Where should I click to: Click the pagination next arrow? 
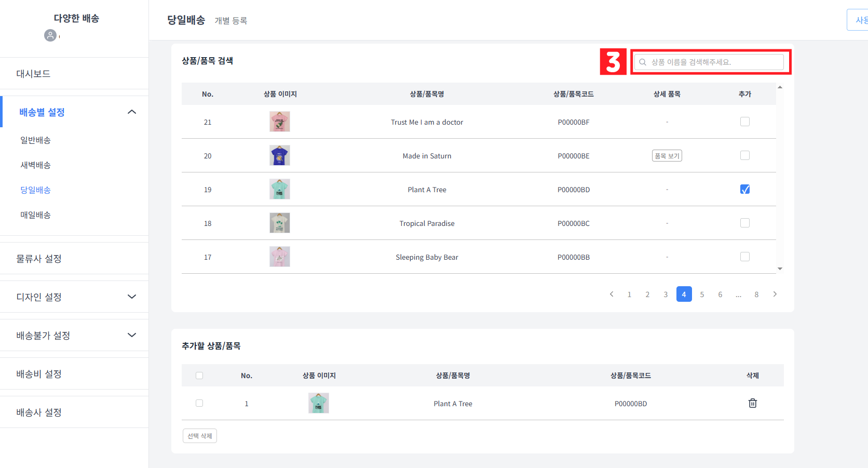(x=775, y=294)
